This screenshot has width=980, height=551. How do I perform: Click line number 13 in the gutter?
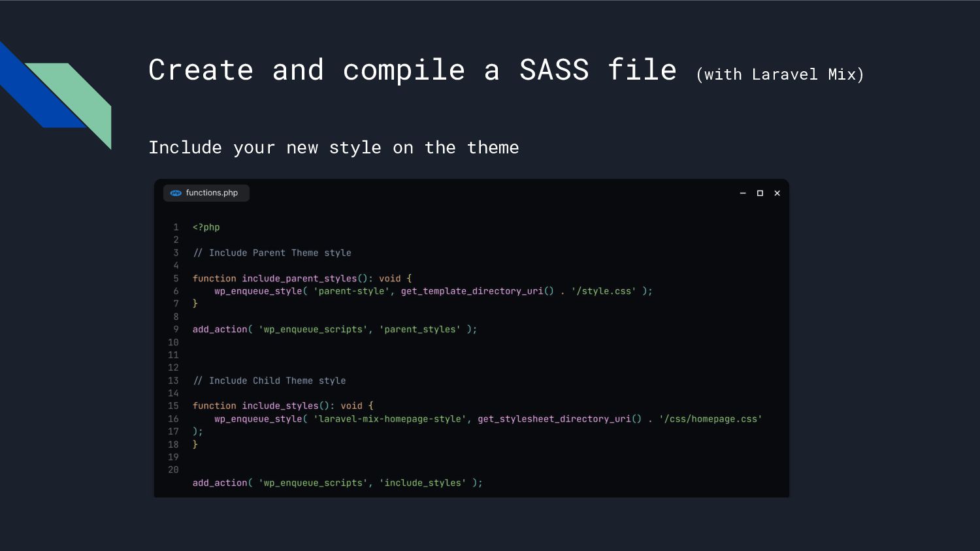[173, 381]
